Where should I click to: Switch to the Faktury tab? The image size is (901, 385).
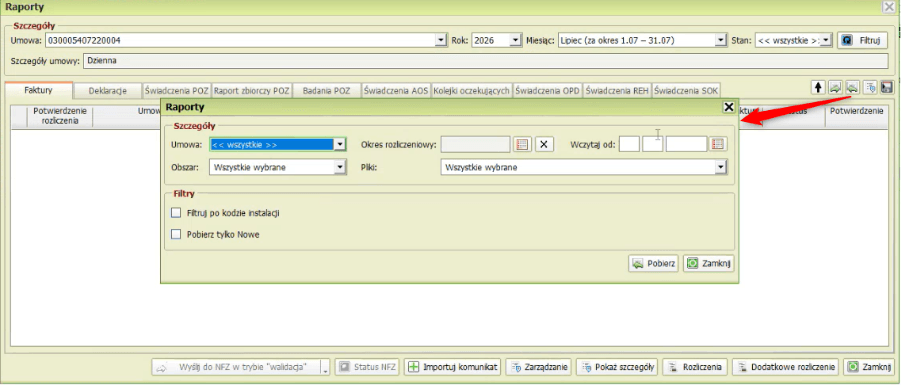click(x=39, y=90)
